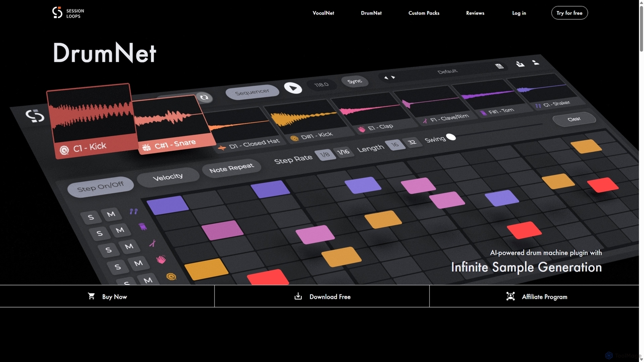Click the clap hands icon beside E1 - Clap
The width and height of the screenshot is (644, 362).
coord(361,129)
